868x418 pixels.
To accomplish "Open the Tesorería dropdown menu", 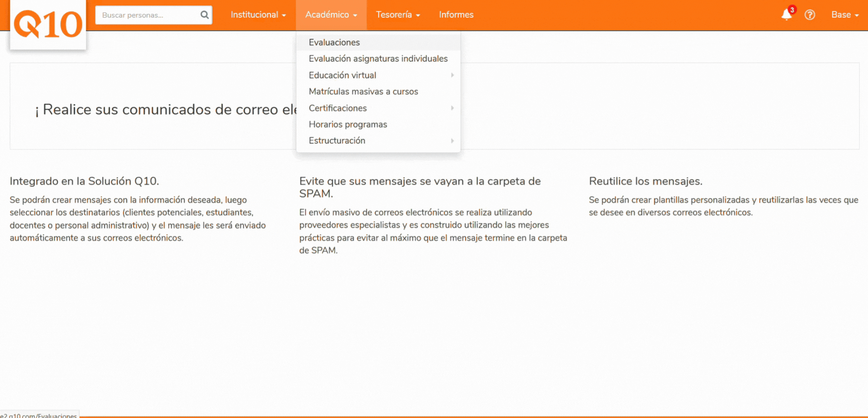I will coord(398,15).
